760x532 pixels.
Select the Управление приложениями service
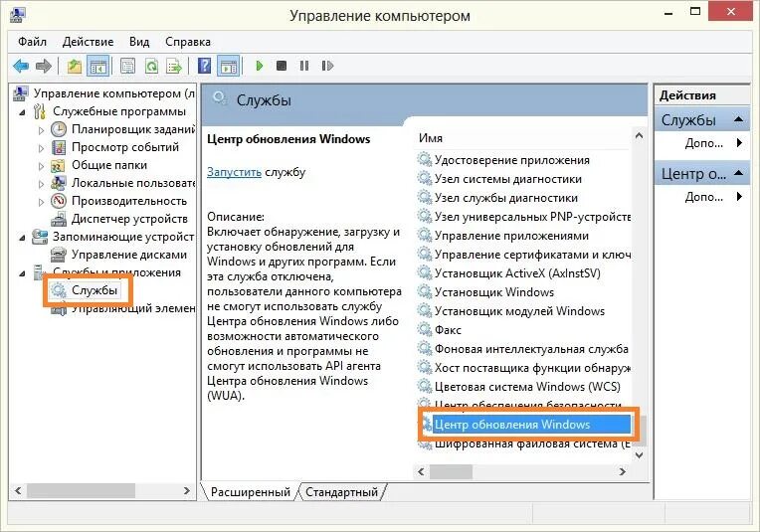click(511, 236)
